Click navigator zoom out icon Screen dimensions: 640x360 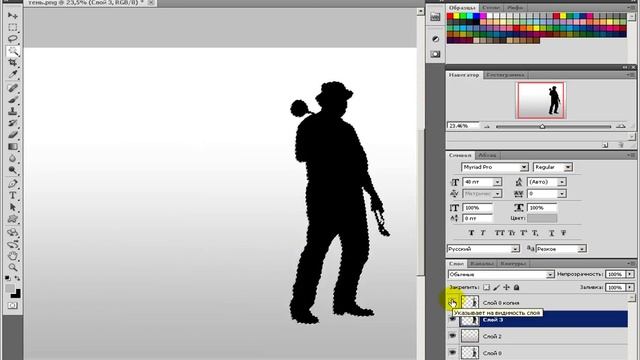pyautogui.click(x=487, y=127)
